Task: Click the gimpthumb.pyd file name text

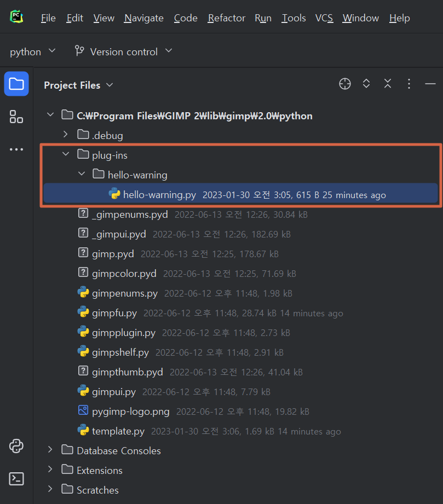Action: click(x=128, y=372)
